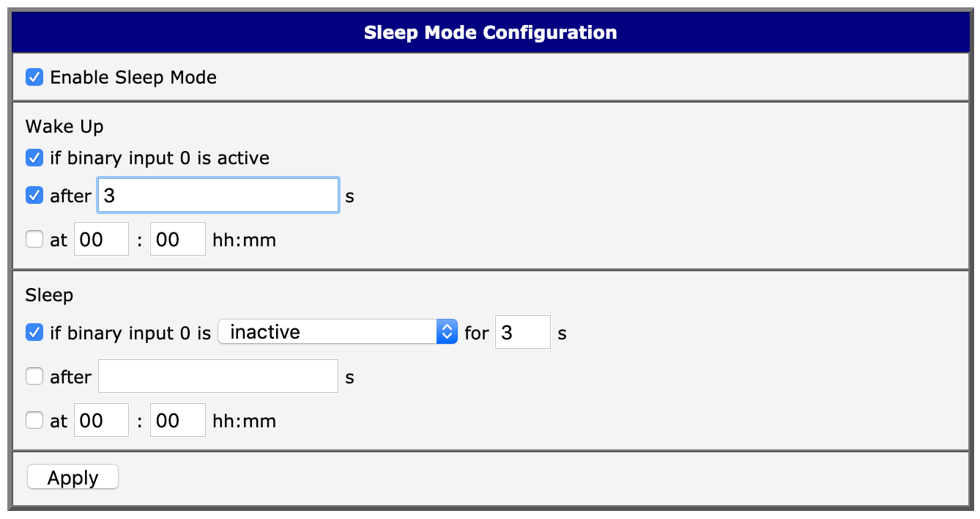
Task: Enable the Sleep 'at' time checkbox
Action: click(x=34, y=421)
